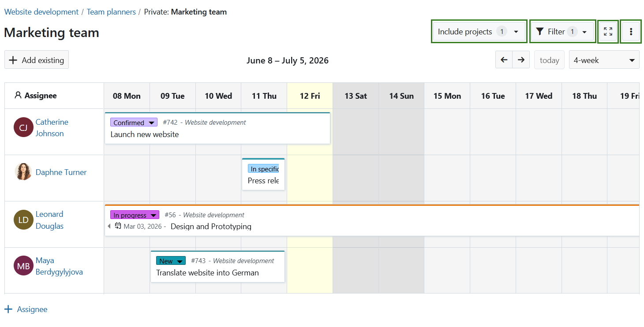Viewport: 644px width, 327px height.
Task: Change the In progress status on #56
Action: click(135, 215)
